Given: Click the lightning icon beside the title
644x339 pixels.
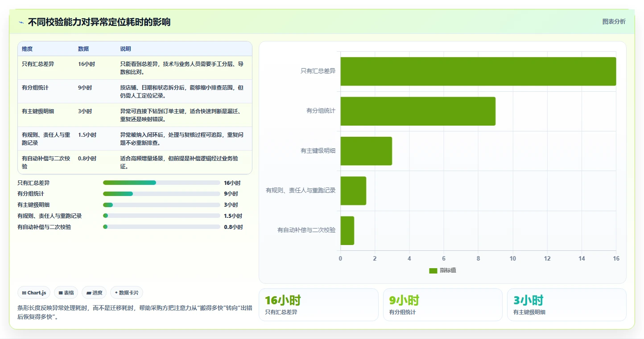Looking at the screenshot, I should point(21,22).
